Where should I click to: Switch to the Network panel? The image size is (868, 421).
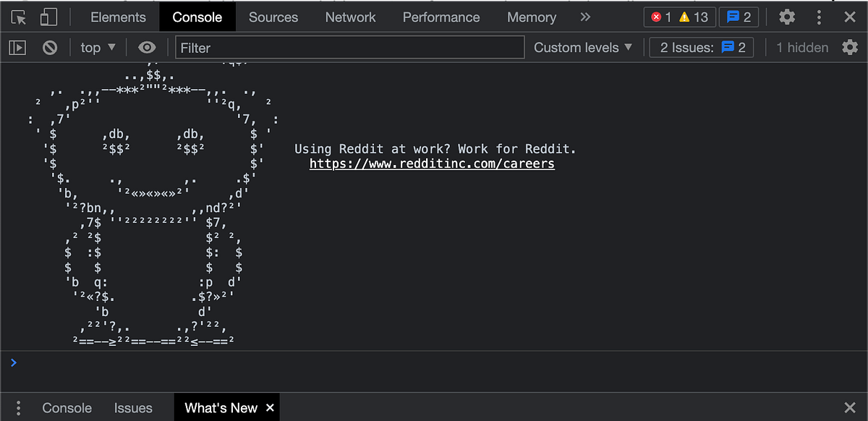[350, 17]
